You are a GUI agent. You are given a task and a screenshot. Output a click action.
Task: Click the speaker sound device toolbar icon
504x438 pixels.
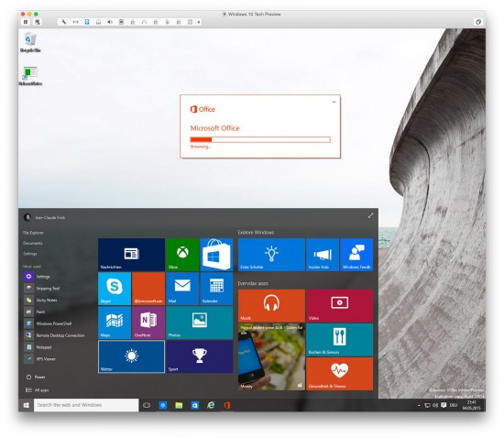[110, 22]
